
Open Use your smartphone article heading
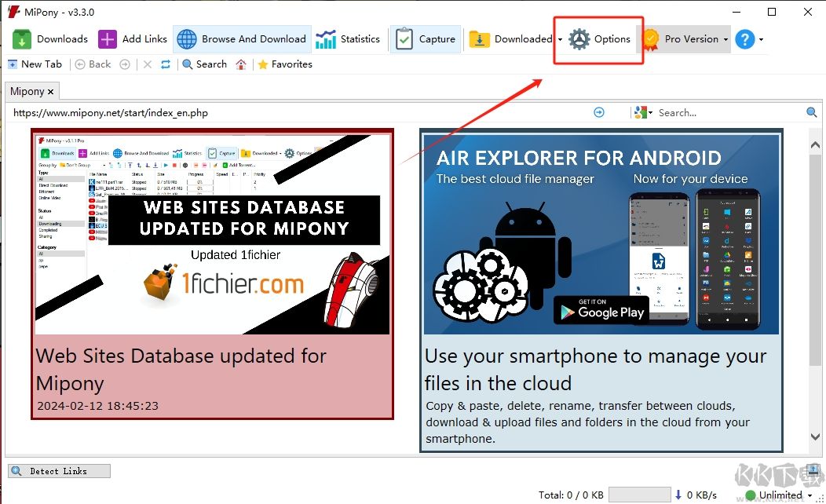(x=595, y=370)
